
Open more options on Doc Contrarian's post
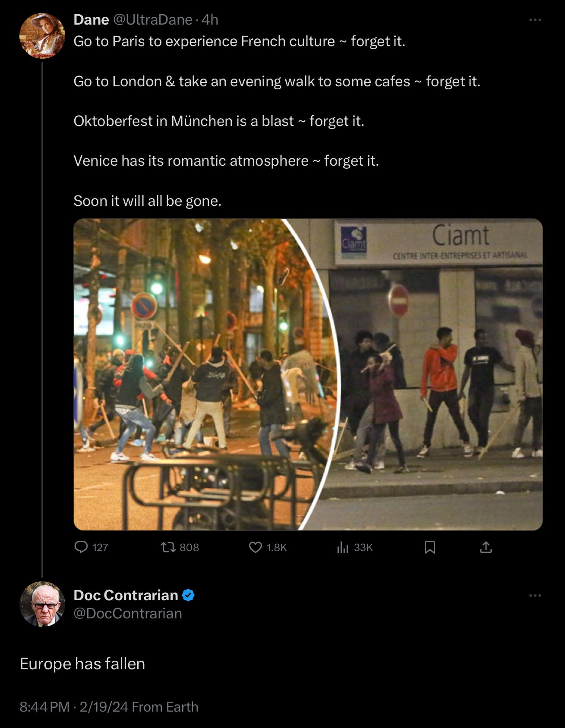tap(535, 596)
